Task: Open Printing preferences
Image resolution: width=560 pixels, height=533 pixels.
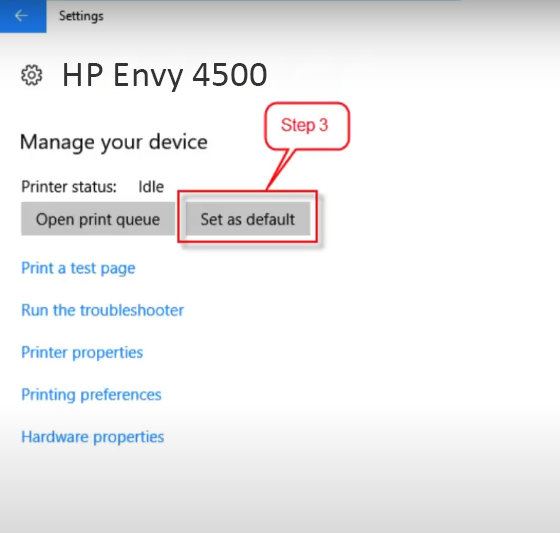Action: tap(91, 395)
